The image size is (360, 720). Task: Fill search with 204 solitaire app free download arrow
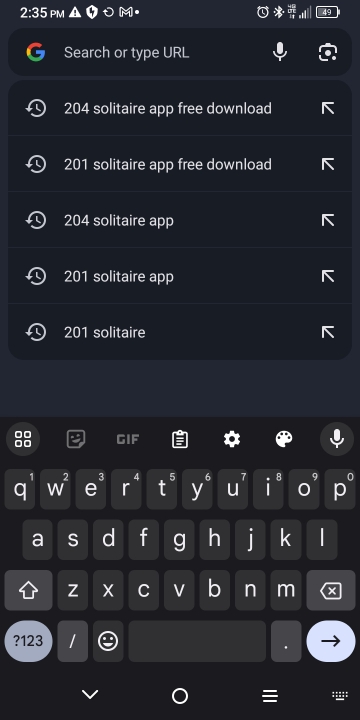click(x=328, y=108)
